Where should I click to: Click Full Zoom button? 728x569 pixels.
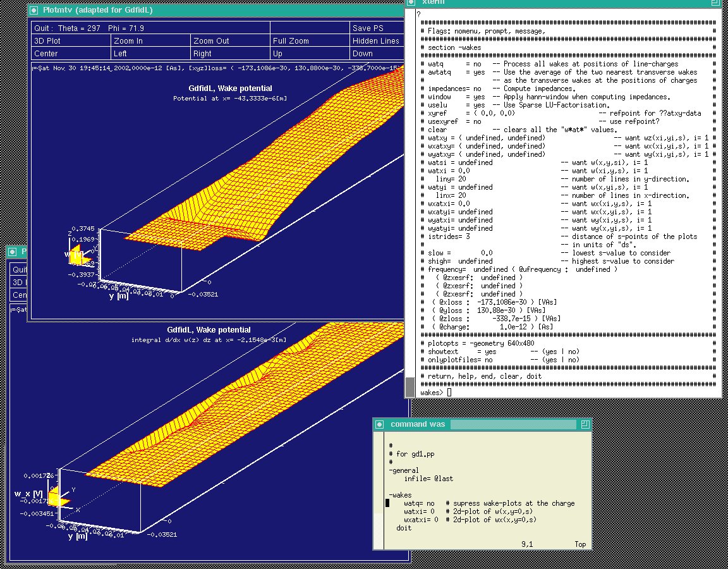[x=310, y=40]
